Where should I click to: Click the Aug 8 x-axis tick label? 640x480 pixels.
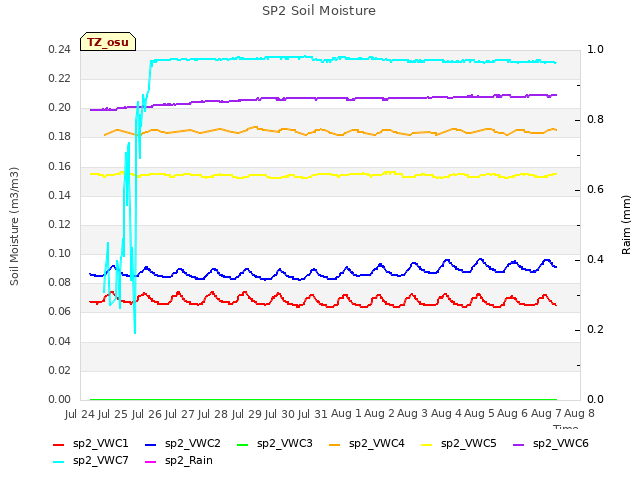click(x=580, y=413)
